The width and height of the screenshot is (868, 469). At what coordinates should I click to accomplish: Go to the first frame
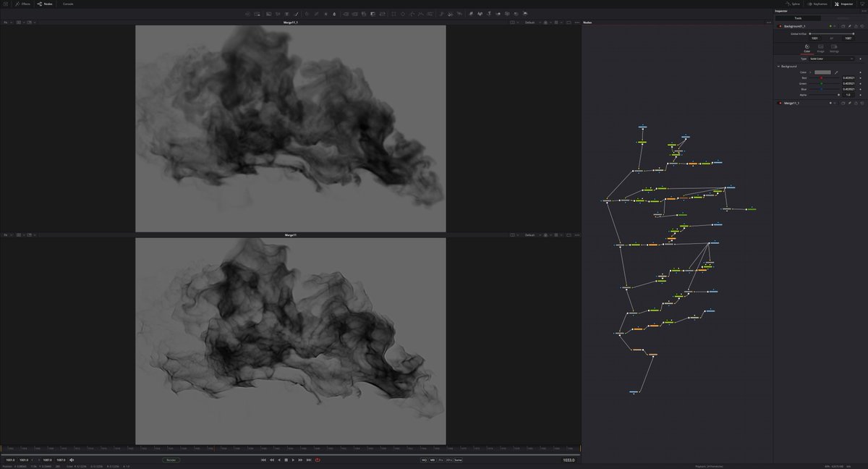[263, 460]
